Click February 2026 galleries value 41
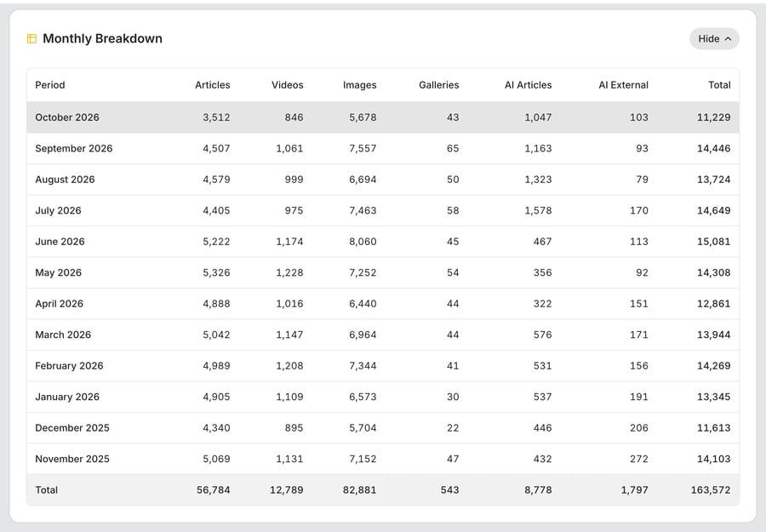 [x=453, y=365]
